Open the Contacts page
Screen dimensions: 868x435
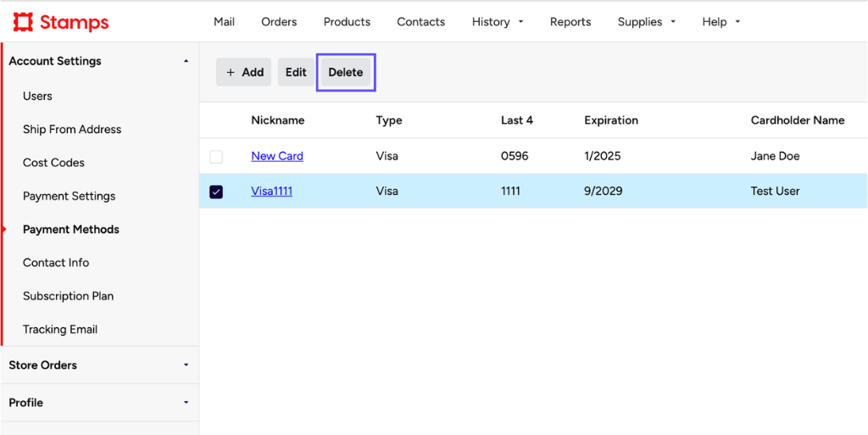tap(421, 22)
